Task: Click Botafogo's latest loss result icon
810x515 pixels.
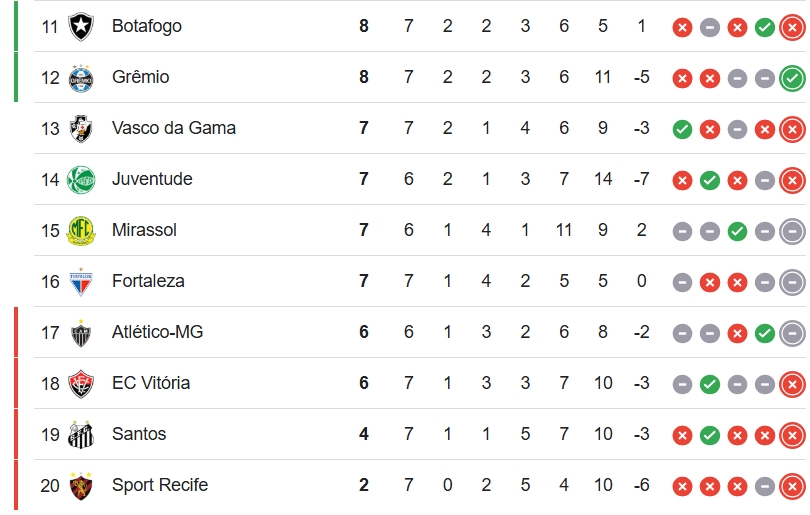Action: [792, 27]
